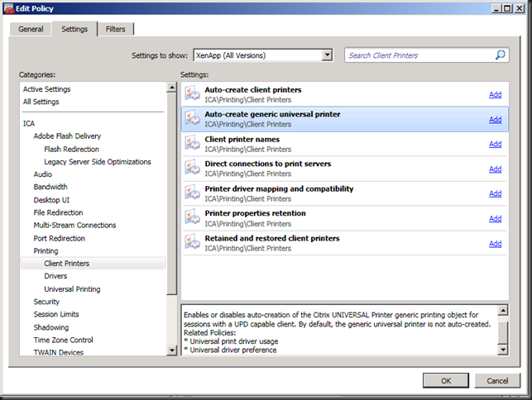Click the Edit Policy title bar icon
The width and height of the screenshot is (532, 400).
coord(9,8)
